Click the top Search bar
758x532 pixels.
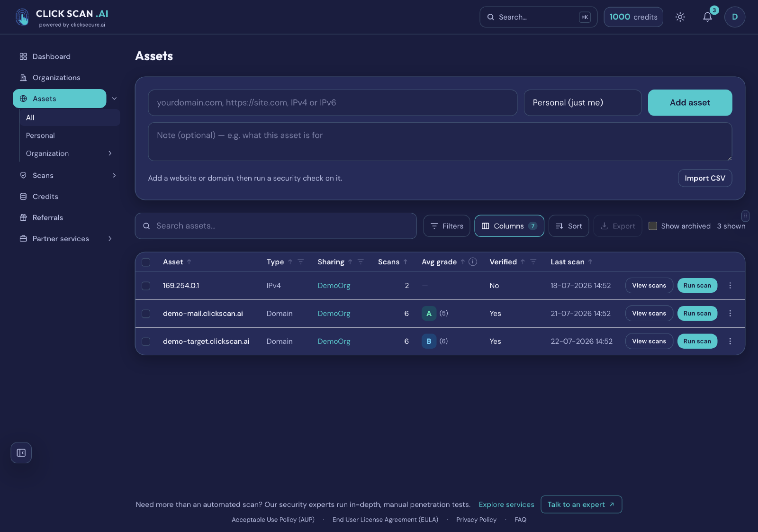point(538,17)
